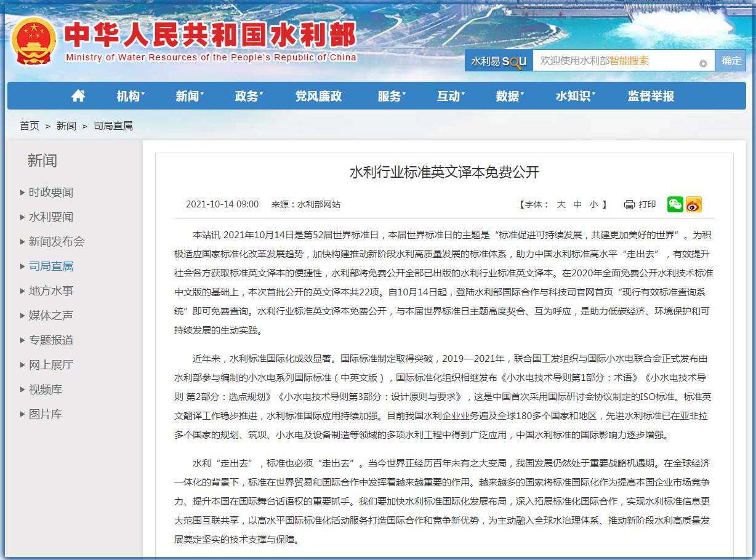Viewport: 756px width, 560px height.
Task: Open 专题报道 in the sidebar
Action: pos(51,340)
